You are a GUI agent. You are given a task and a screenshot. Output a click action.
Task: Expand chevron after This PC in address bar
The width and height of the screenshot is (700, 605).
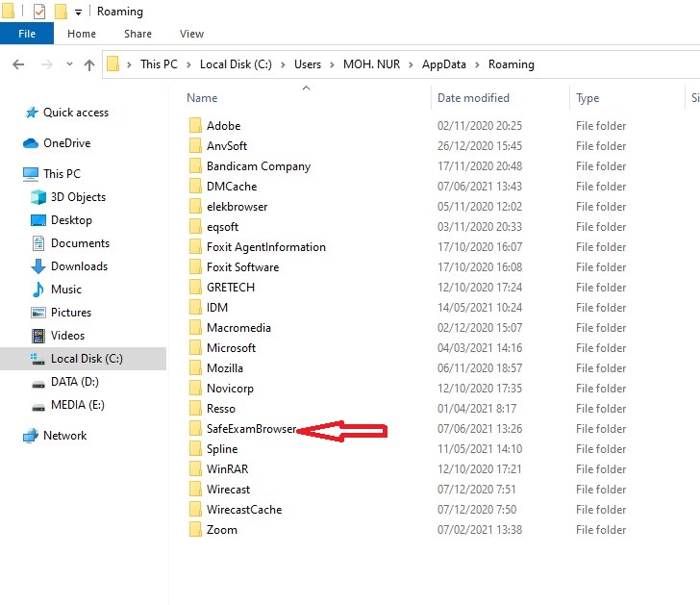(188, 64)
